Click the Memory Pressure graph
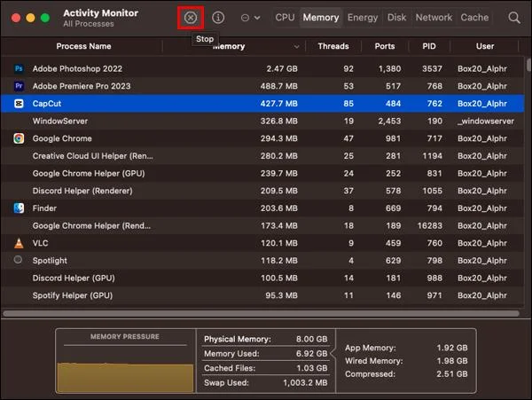 [125, 369]
